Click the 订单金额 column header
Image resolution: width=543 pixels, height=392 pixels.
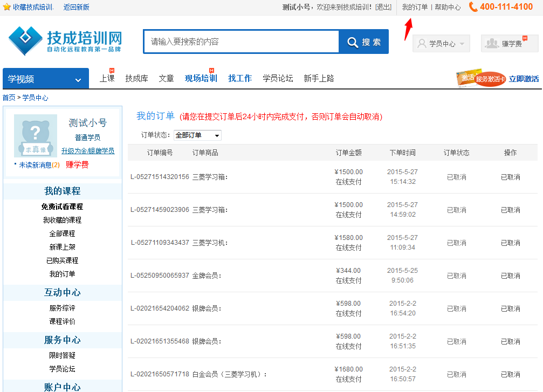349,153
